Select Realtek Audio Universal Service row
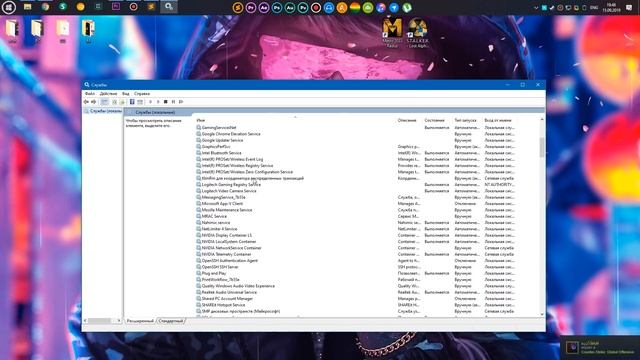This screenshot has width=640, height=360. point(355,292)
